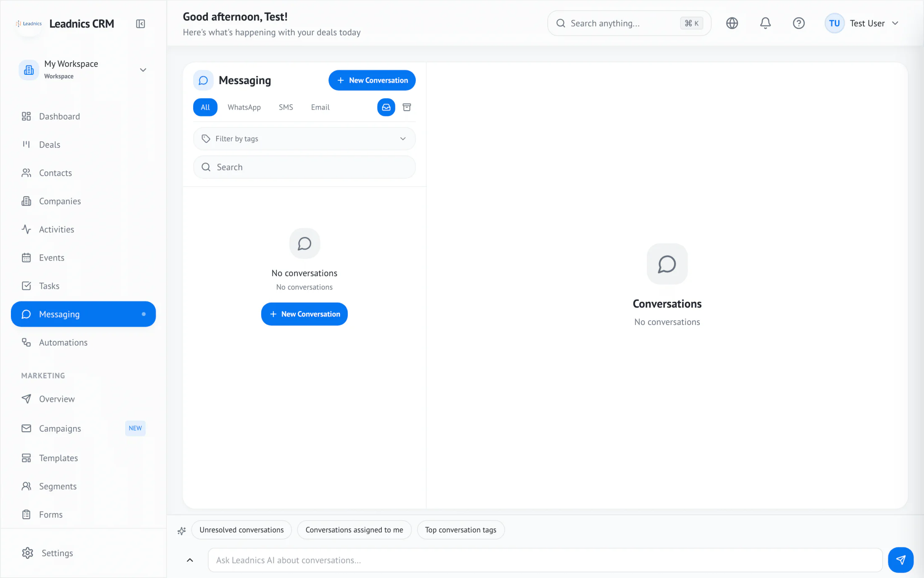Select the All channel tab
924x578 pixels.
(x=205, y=107)
